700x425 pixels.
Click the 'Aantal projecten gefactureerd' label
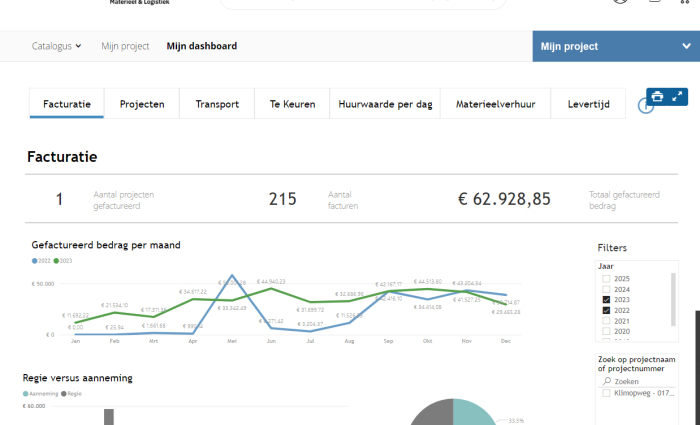pyautogui.click(x=124, y=200)
